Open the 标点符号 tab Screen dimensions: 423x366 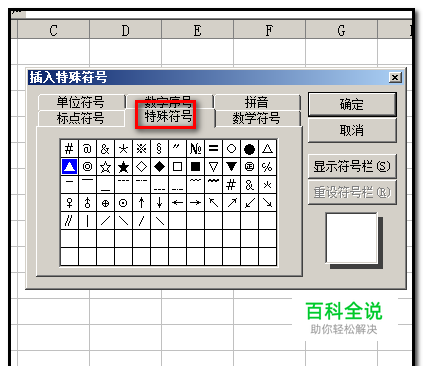coord(80,118)
